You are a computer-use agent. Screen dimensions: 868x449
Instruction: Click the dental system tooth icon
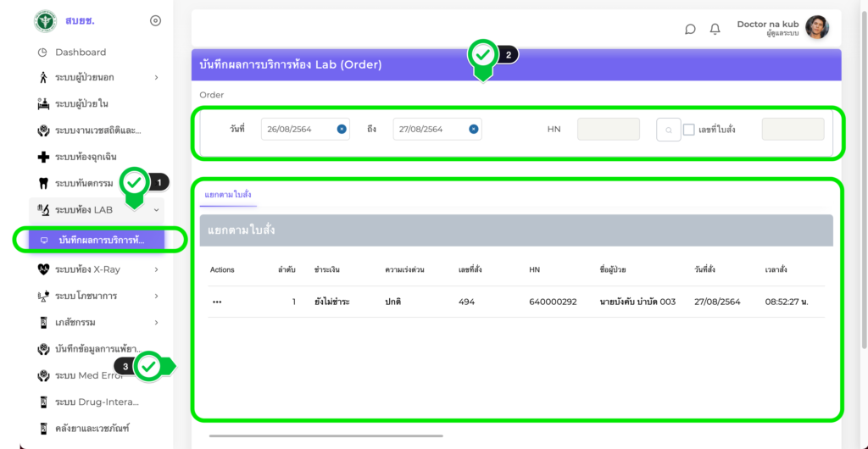(x=43, y=183)
